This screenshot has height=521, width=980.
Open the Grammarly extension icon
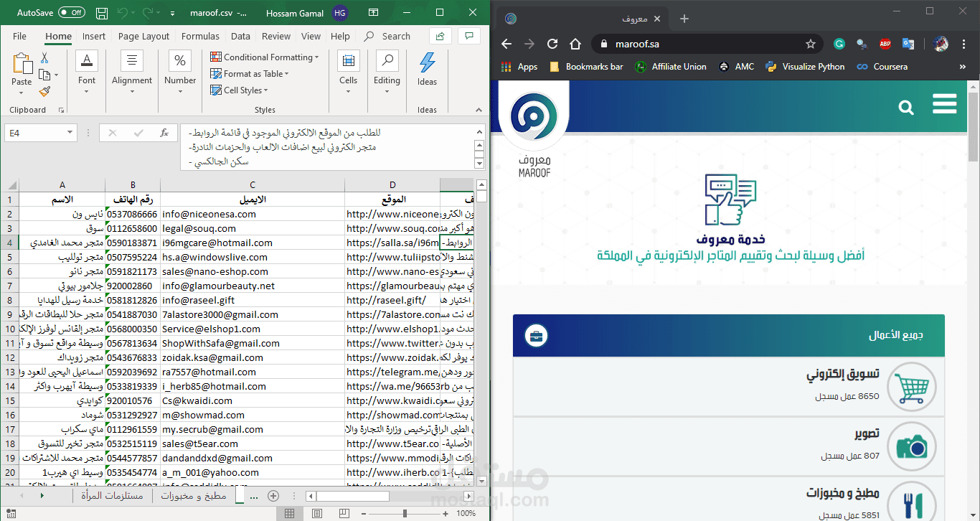pyautogui.click(x=839, y=44)
